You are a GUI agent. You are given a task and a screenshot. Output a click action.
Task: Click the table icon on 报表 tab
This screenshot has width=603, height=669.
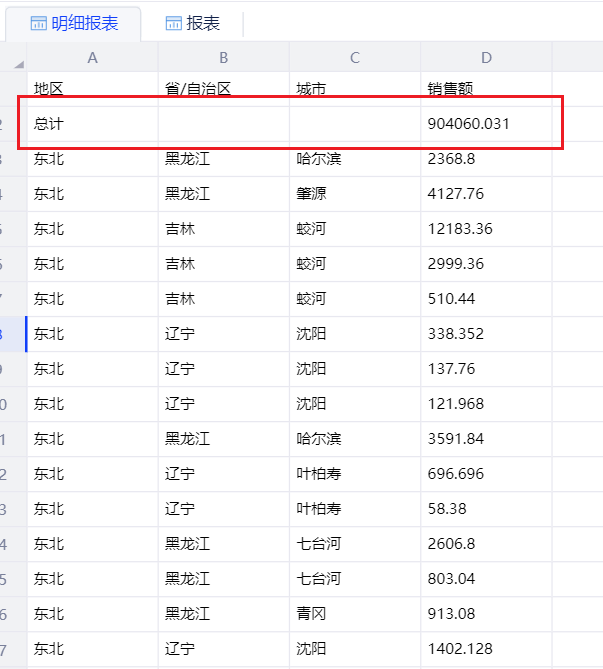(x=173, y=23)
